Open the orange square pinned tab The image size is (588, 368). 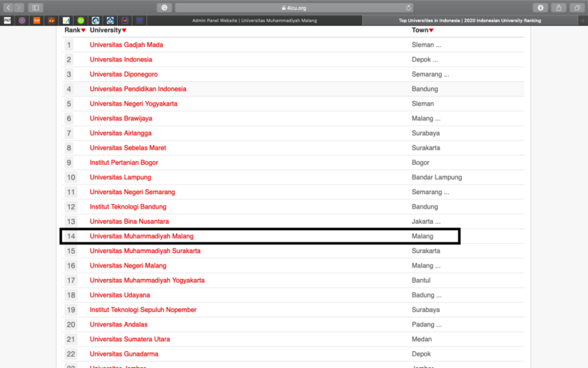pyautogui.click(x=37, y=21)
